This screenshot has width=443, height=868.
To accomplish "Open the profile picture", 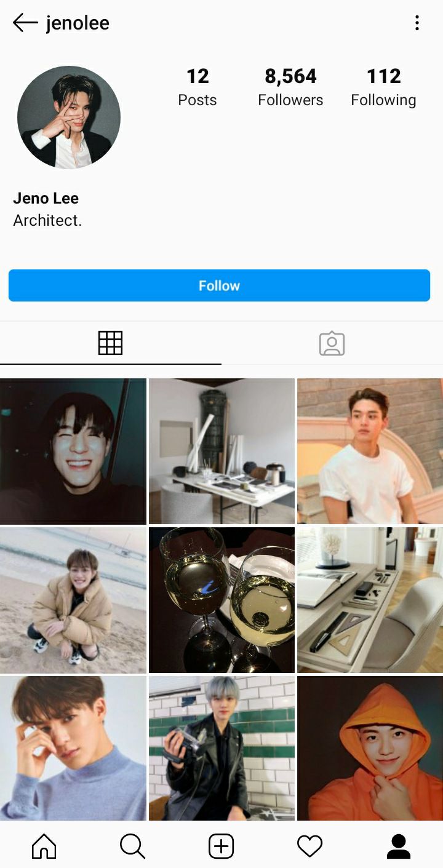I will click(x=68, y=117).
